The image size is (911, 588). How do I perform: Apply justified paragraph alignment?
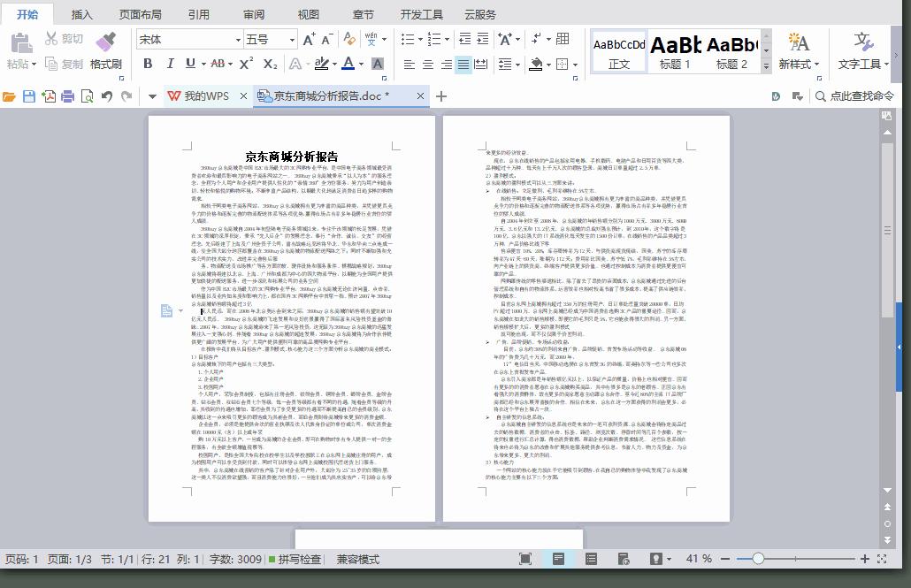[x=463, y=64]
